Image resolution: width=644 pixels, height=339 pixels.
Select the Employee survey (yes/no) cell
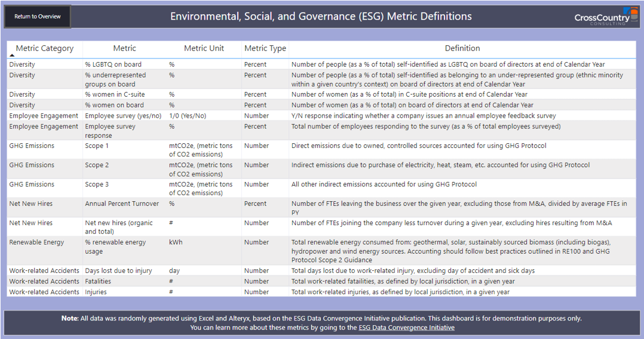coord(123,116)
